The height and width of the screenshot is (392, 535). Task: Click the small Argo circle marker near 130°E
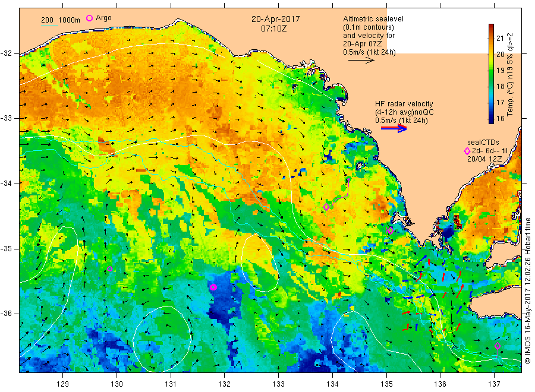click(109, 269)
